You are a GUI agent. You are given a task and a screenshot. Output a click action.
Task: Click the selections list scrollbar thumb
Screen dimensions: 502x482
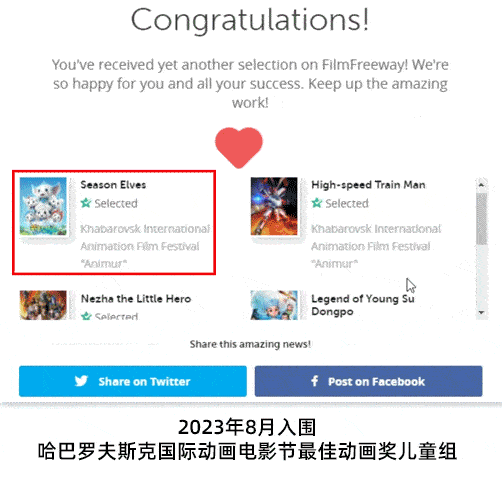[x=481, y=219]
